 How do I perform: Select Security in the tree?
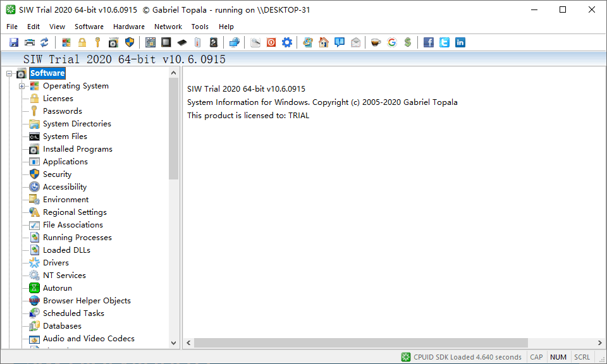tap(58, 174)
